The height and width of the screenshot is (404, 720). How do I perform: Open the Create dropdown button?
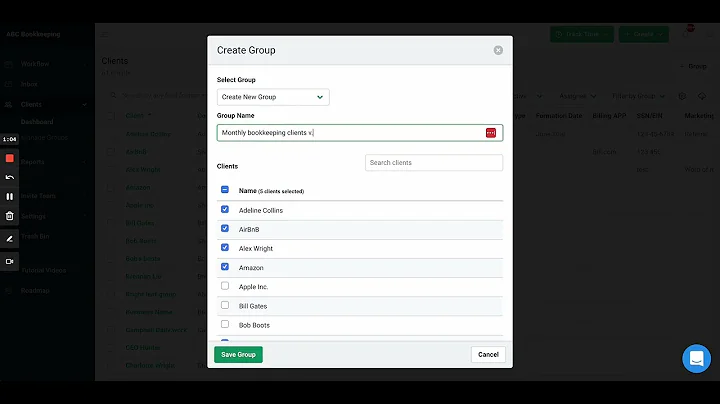(643, 34)
